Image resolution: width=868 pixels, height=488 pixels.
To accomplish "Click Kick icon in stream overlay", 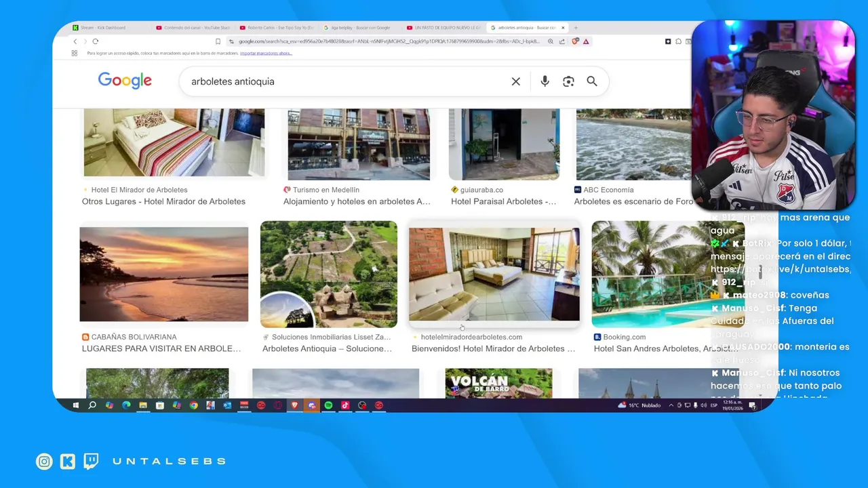I will point(68,462).
